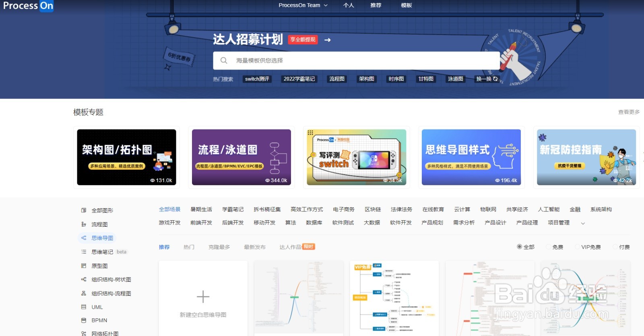Click the arrow next to 达人招募计划
The width and height of the screenshot is (644, 336).
click(x=328, y=40)
